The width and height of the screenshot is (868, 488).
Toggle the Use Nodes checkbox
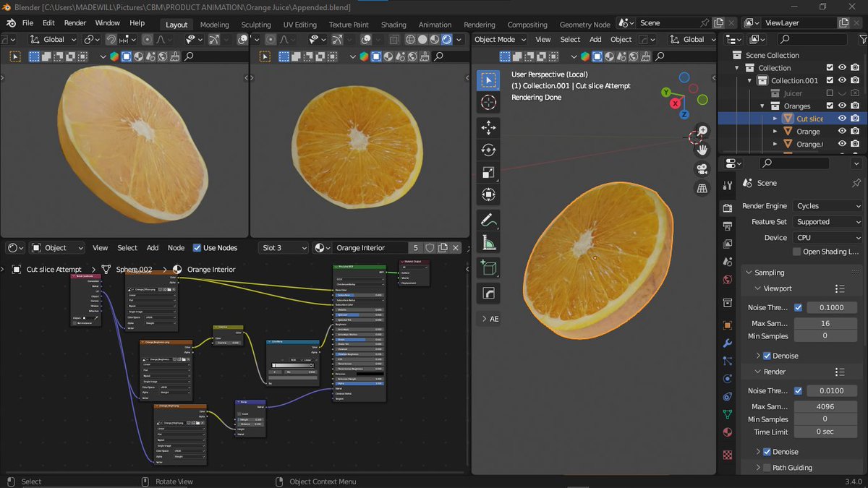click(197, 248)
